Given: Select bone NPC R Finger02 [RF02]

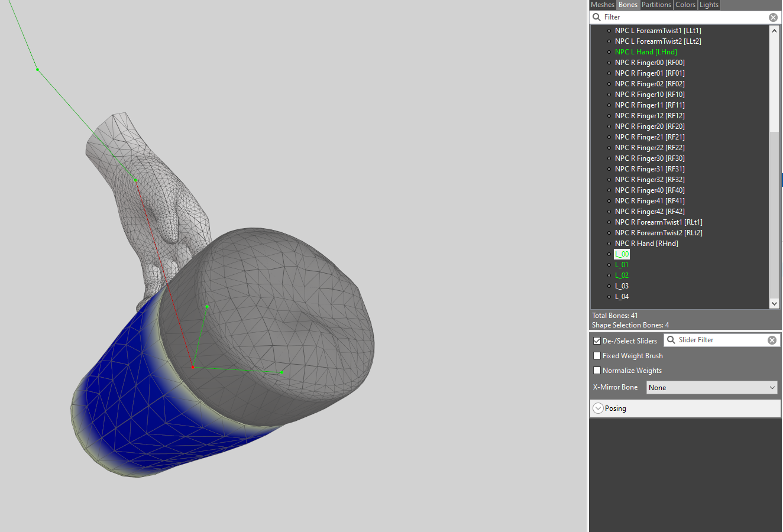Looking at the screenshot, I should [650, 84].
